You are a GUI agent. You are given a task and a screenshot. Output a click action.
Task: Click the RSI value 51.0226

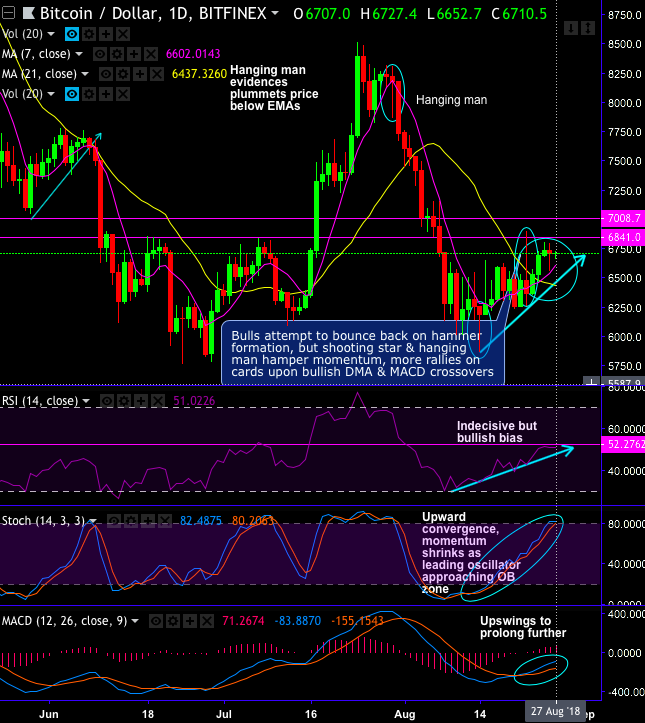click(194, 401)
